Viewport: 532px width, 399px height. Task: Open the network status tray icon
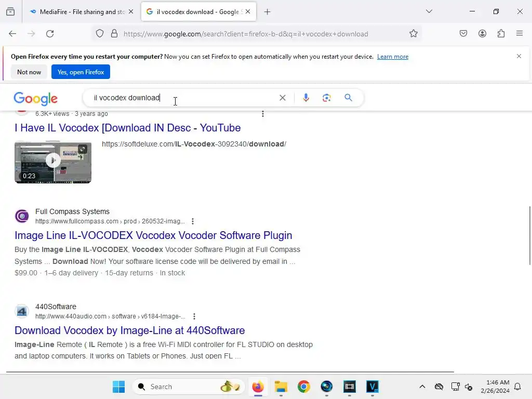[455, 387]
